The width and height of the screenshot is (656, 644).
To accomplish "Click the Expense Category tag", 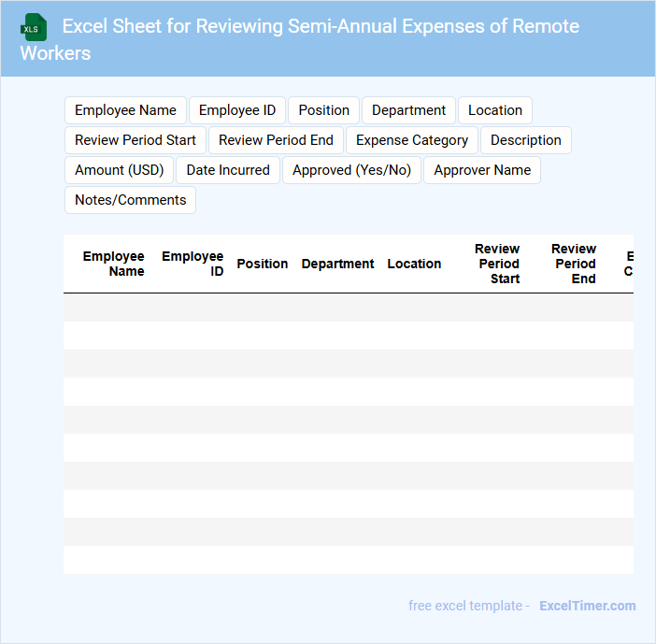I will (412, 140).
